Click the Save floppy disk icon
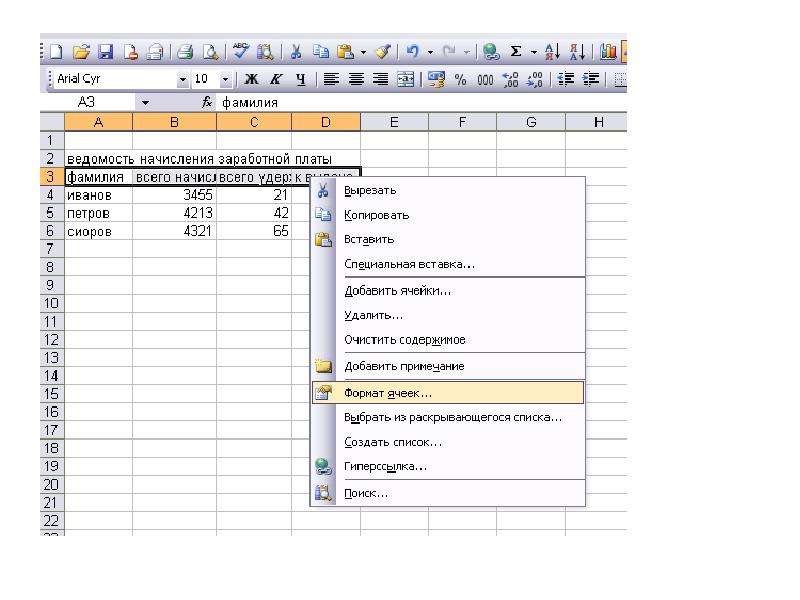Screen dimensions: 800x600 coord(106,52)
